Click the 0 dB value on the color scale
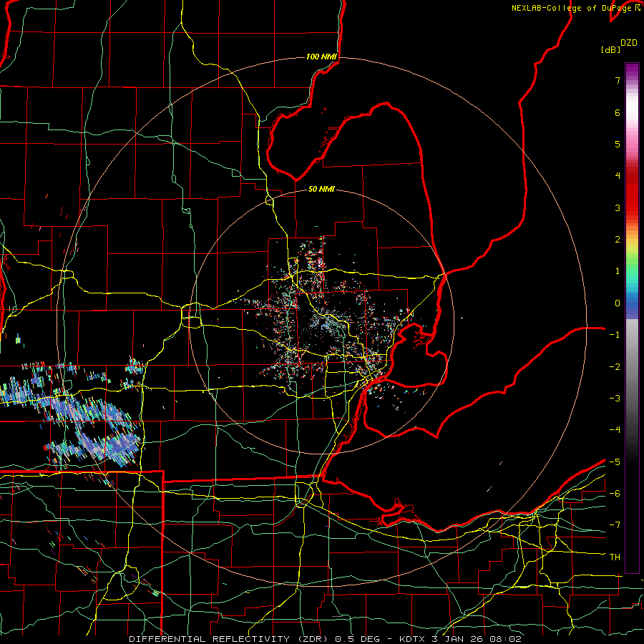Viewport: 644px width, 644px height. coord(618,303)
